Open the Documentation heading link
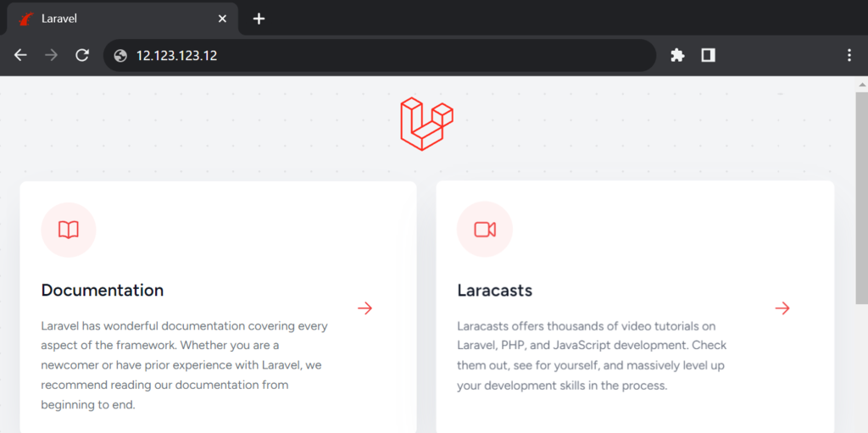The width and height of the screenshot is (868, 433). [103, 290]
